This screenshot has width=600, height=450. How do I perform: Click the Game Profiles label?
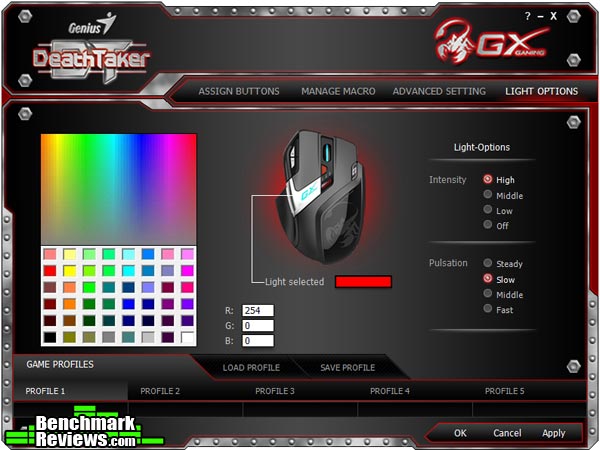(60, 364)
